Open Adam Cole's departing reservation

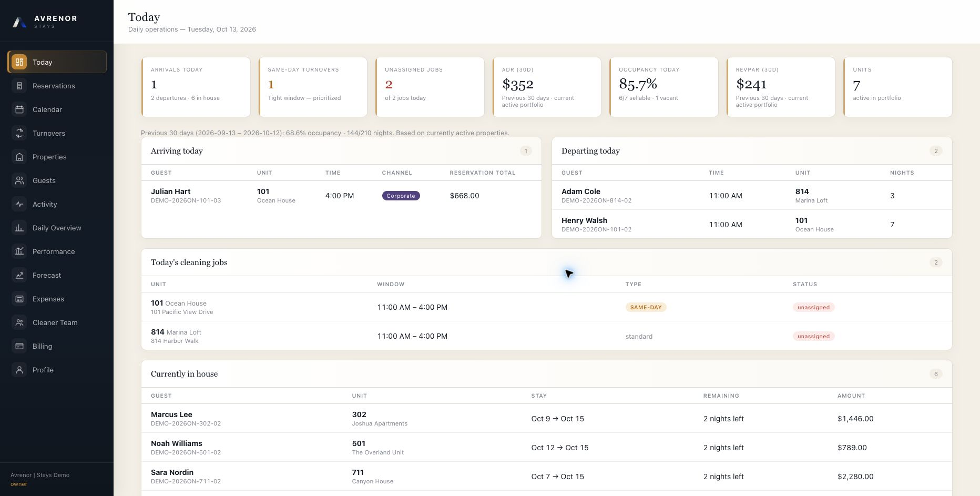[x=752, y=196]
